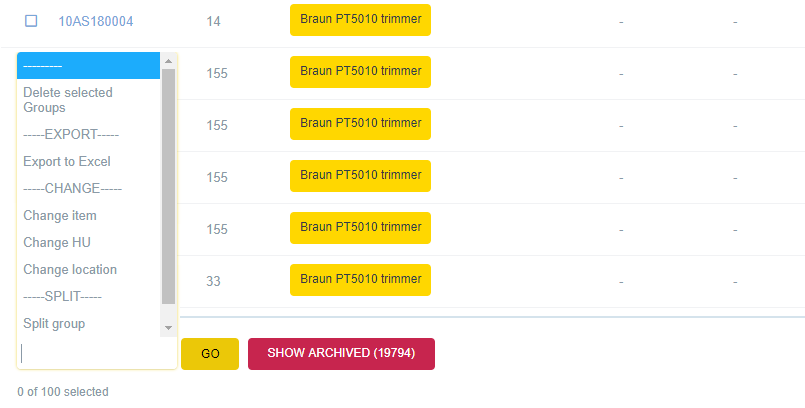Open the 10AS180004 group link

[95, 21]
